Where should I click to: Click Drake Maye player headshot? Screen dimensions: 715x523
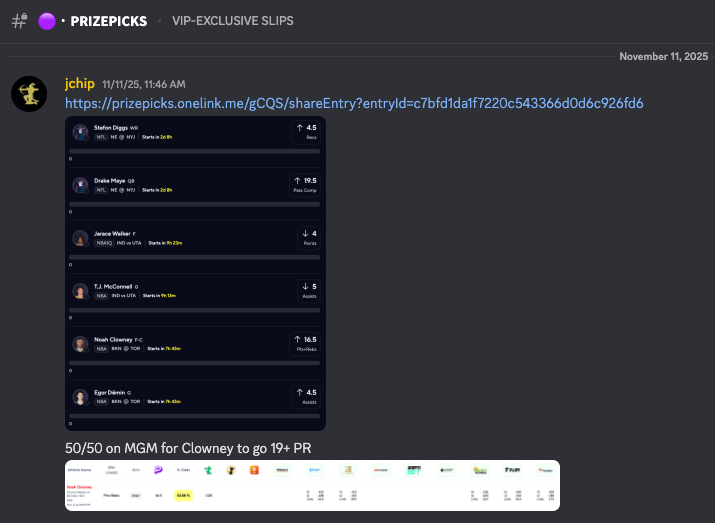80,185
